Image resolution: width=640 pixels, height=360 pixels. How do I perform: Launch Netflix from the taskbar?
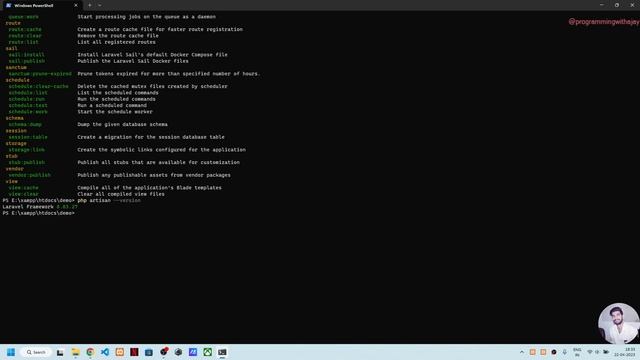click(x=134, y=352)
